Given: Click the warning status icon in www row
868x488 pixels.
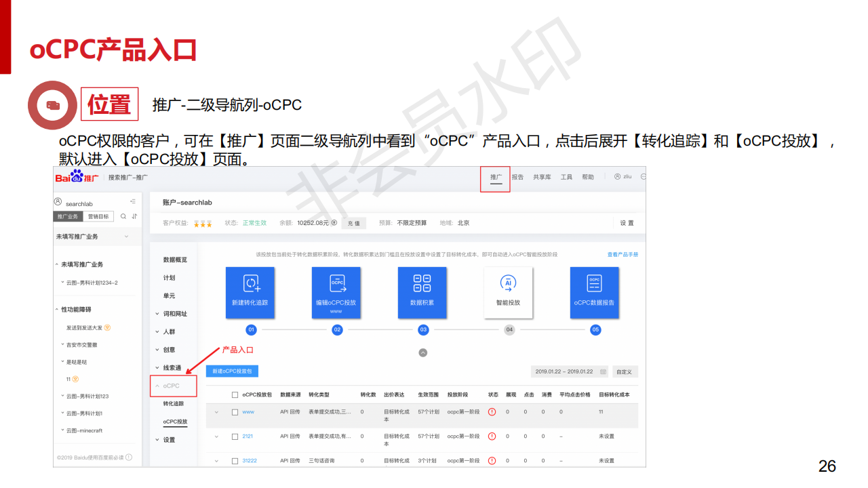Looking at the screenshot, I should [x=492, y=411].
